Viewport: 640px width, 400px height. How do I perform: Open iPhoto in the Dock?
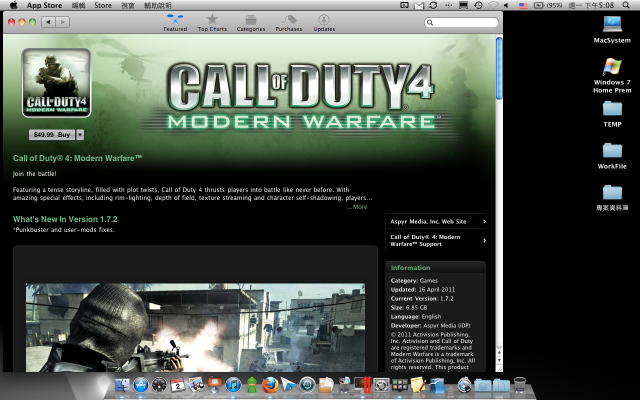click(196, 385)
